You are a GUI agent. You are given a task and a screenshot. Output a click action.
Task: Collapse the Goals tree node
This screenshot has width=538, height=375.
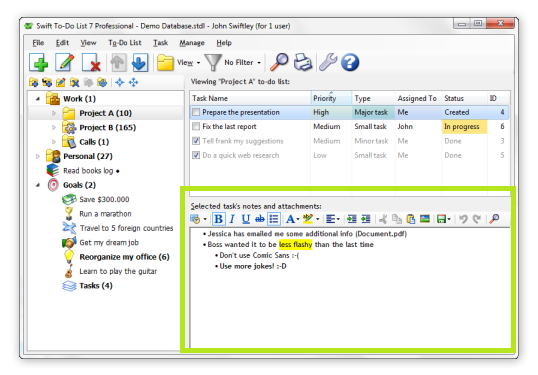pyautogui.click(x=38, y=185)
